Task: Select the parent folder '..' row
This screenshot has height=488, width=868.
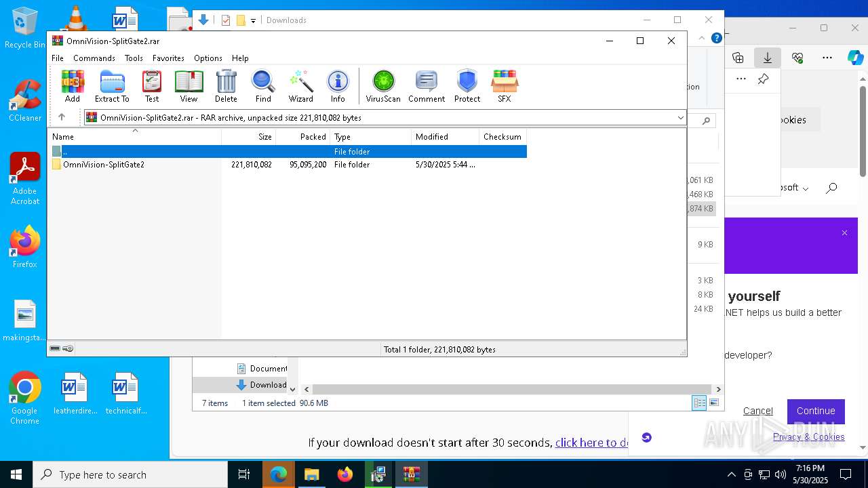Action: (288, 152)
